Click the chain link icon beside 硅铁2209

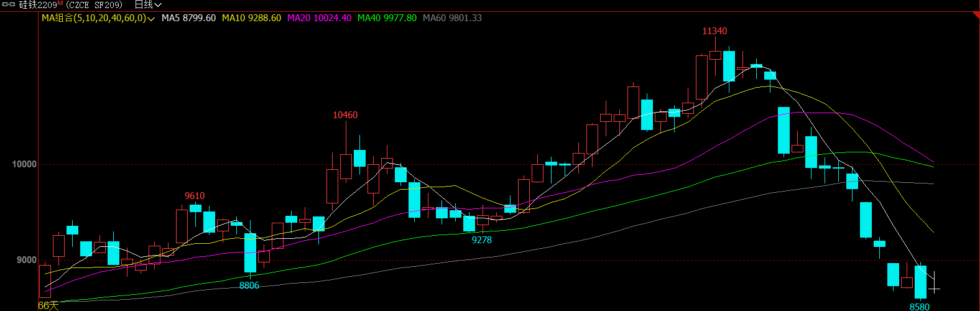pos(8,5)
